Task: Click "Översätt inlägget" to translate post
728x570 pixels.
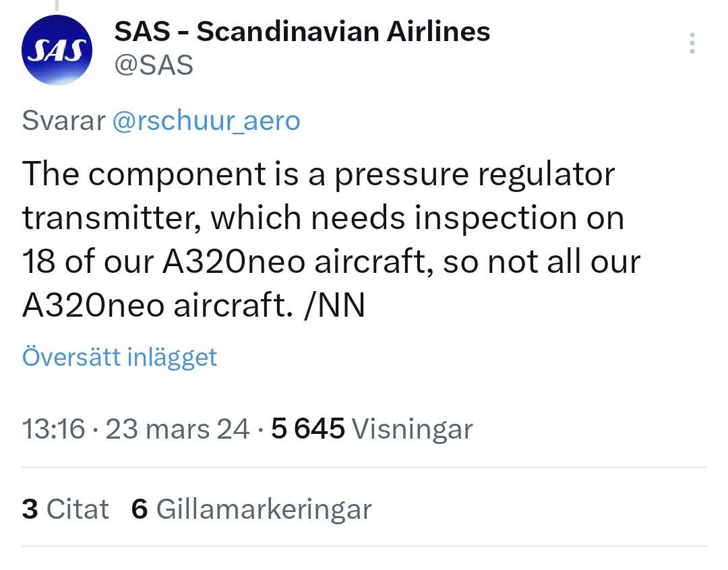Action: [x=119, y=356]
